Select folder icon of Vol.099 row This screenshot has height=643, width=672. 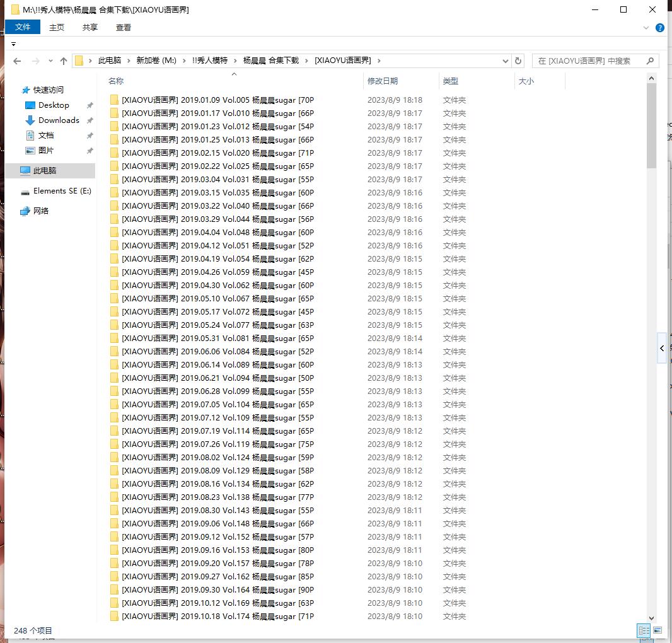point(114,391)
